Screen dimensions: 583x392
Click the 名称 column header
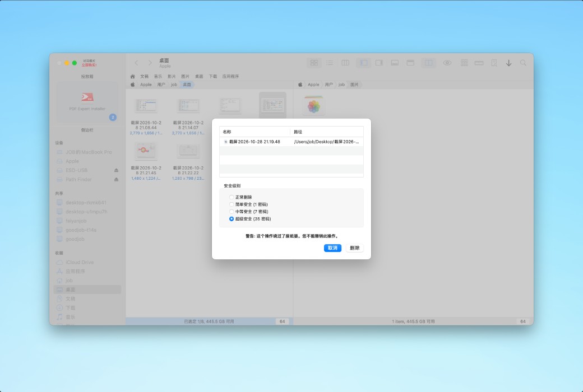click(x=255, y=132)
